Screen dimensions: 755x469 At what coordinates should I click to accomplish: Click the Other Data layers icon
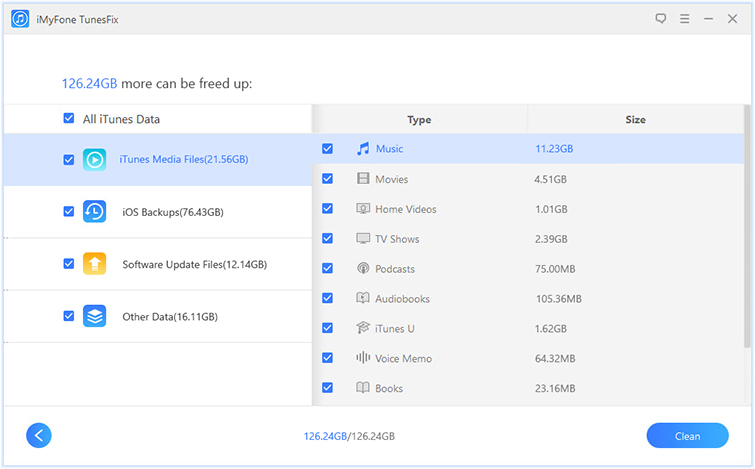click(x=94, y=316)
